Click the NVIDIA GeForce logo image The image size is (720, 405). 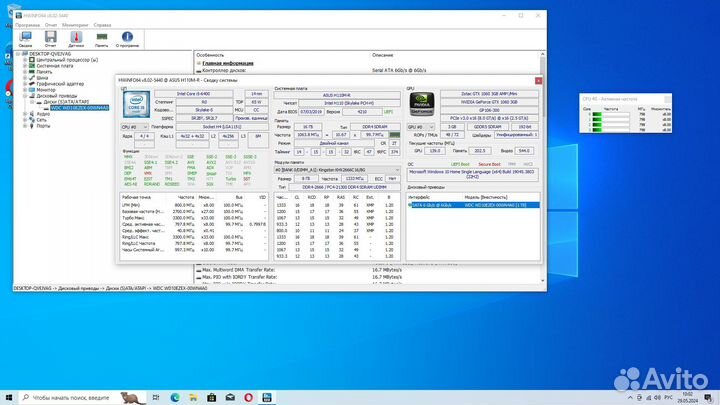point(422,103)
